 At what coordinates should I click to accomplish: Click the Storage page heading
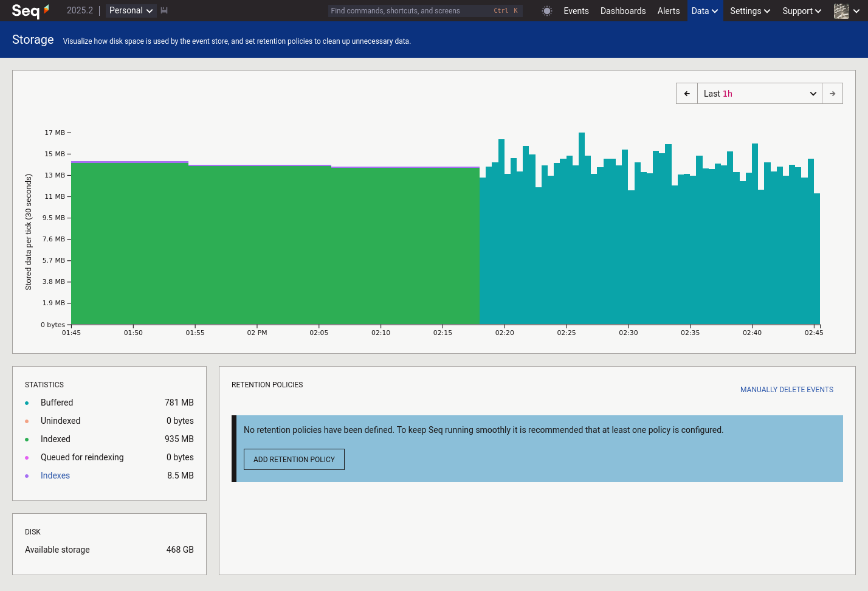33,40
